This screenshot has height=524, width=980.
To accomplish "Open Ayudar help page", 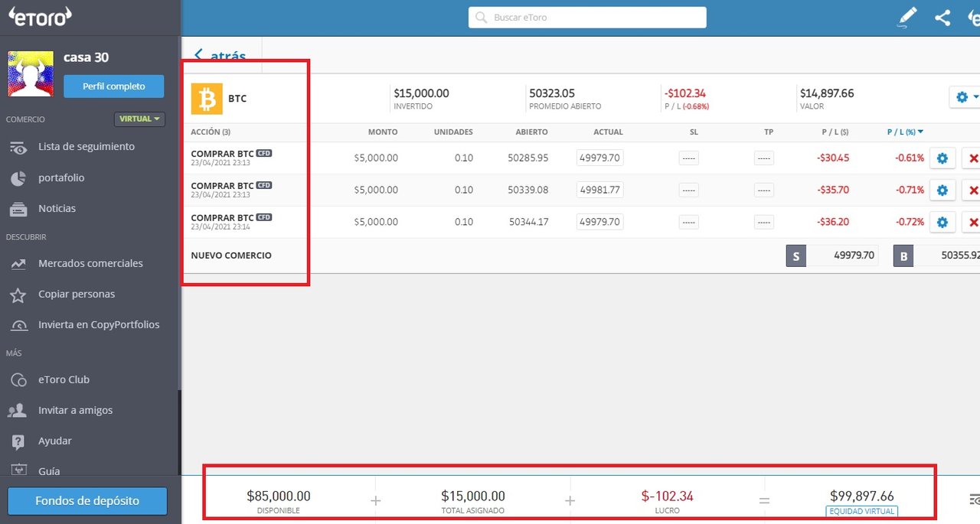I will coord(55,441).
